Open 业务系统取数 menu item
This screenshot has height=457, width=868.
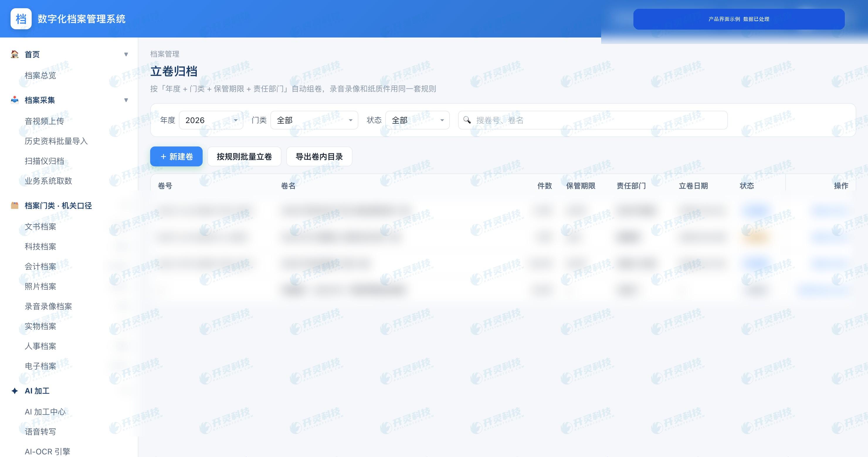[x=48, y=181]
